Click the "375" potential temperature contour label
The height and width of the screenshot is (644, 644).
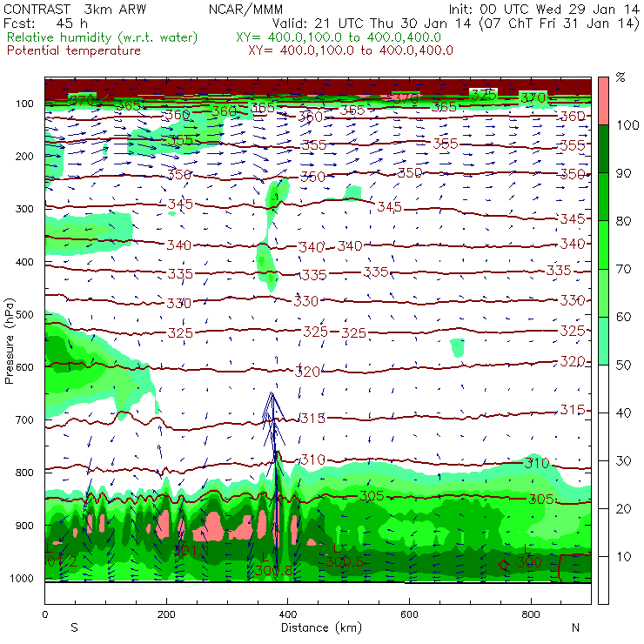click(483, 95)
